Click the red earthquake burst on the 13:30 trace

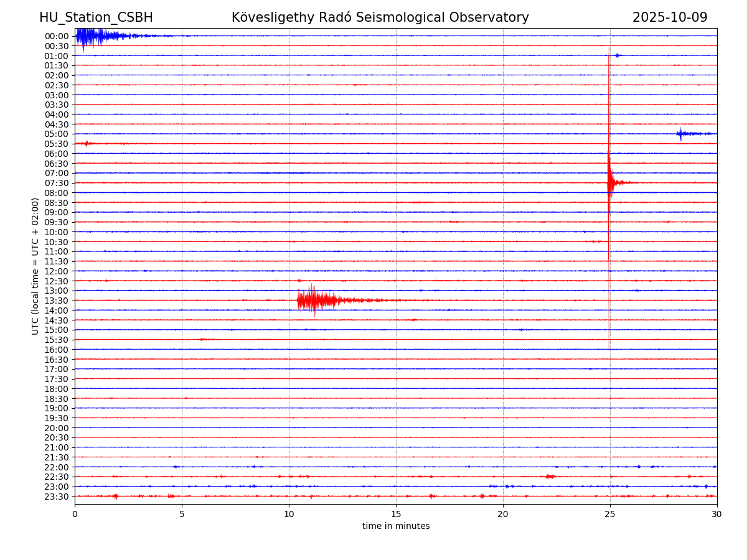click(x=316, y=301)
